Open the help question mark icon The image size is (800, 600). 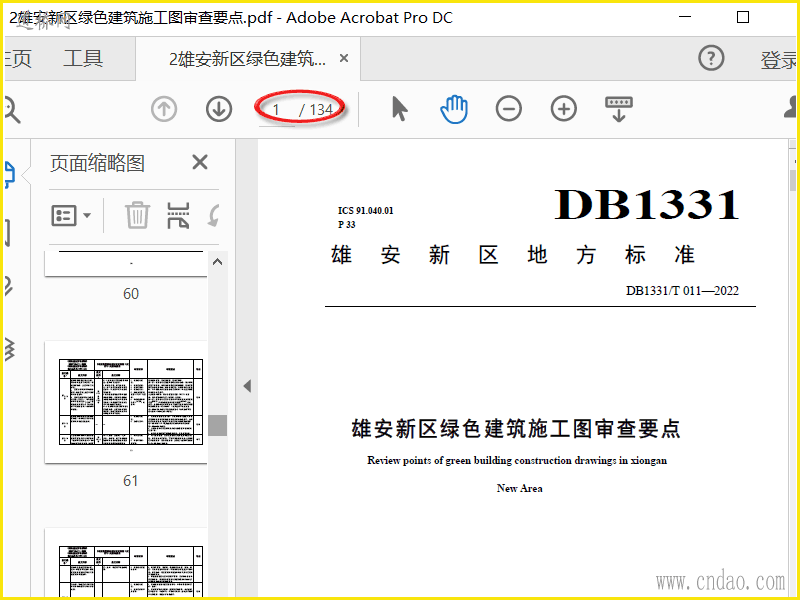[x=711, y=58]
